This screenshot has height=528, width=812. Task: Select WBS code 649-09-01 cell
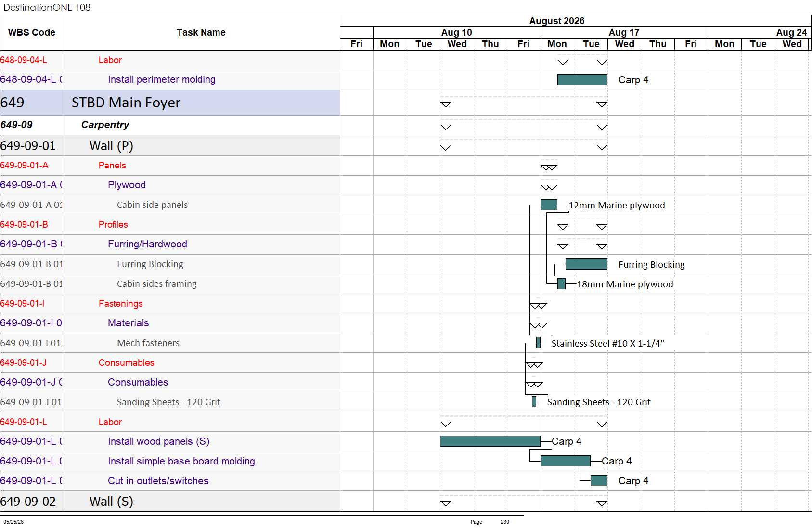coord(31,145)
